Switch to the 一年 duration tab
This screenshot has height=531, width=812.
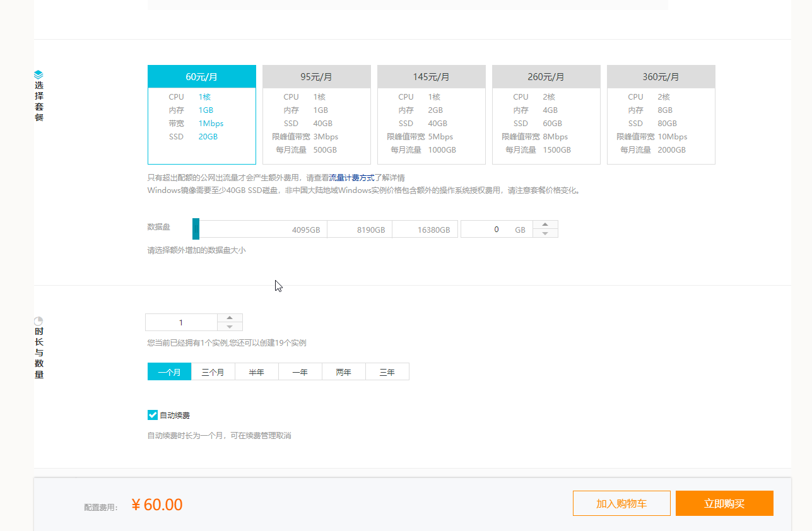(300, 371)
